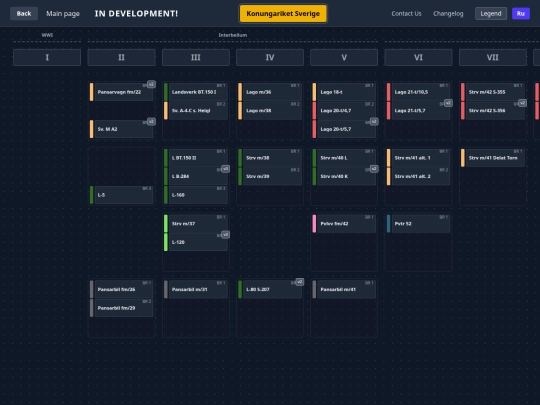Viewport: 540px width, 405px height.
Task: Open the Strv m/42 S-355 card
Action: click(x=493, y=92)
